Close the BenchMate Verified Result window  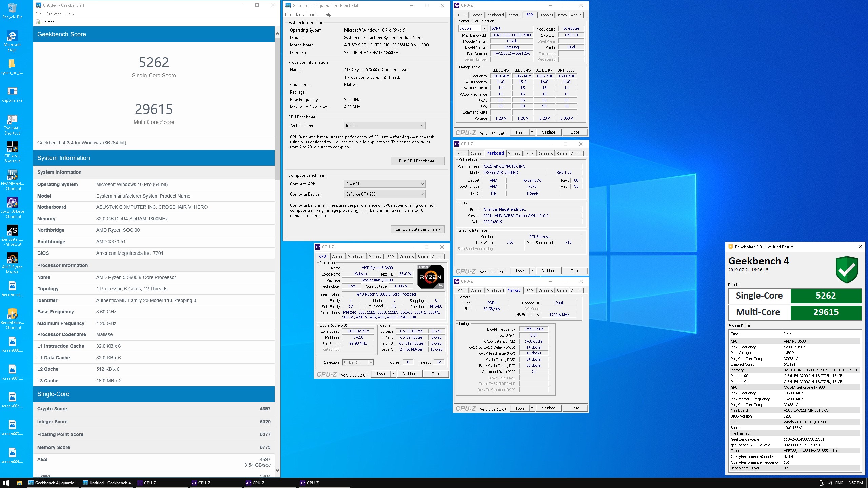(860, 247)
